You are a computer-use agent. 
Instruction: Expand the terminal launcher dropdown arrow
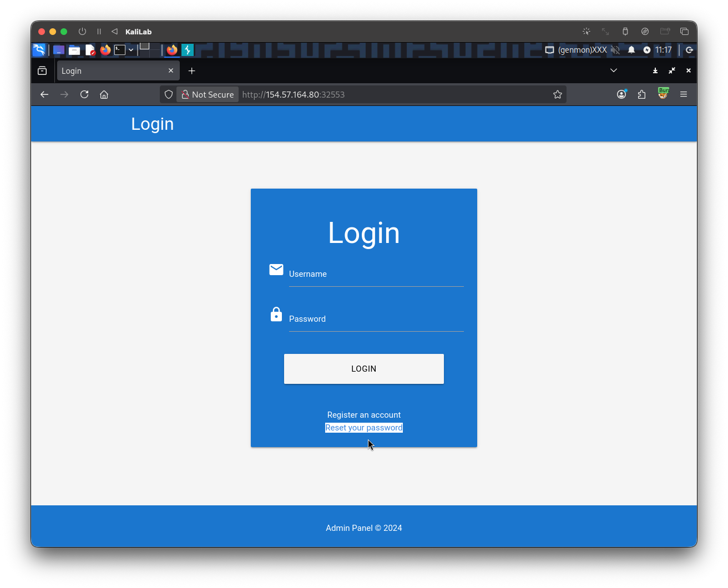pos(131,50)
